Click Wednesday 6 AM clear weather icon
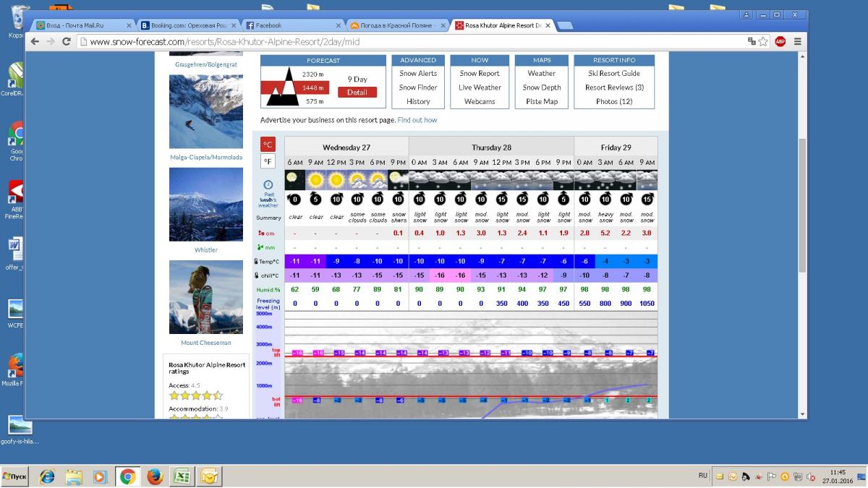This screenshot has width=868, height=488. pyautogui.click(x=294, y=180)
